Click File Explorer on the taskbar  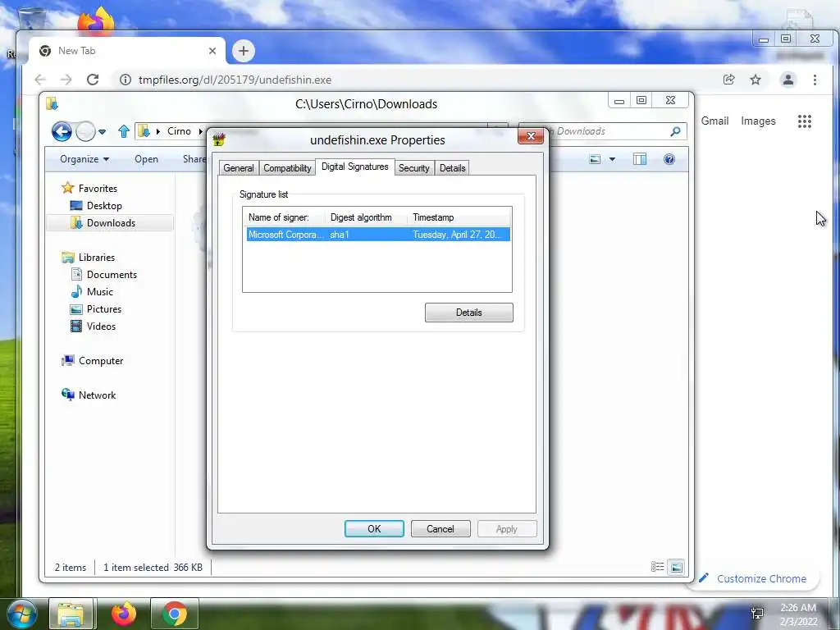[71, 614]
